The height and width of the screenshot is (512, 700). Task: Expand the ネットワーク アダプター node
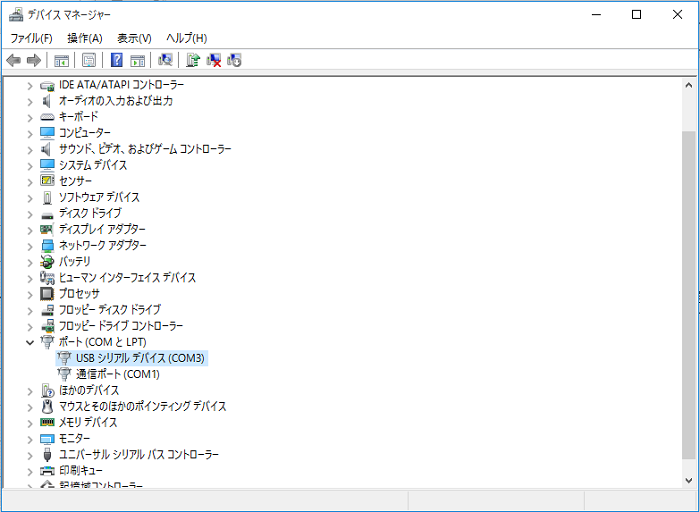click(x=29, y=245)
